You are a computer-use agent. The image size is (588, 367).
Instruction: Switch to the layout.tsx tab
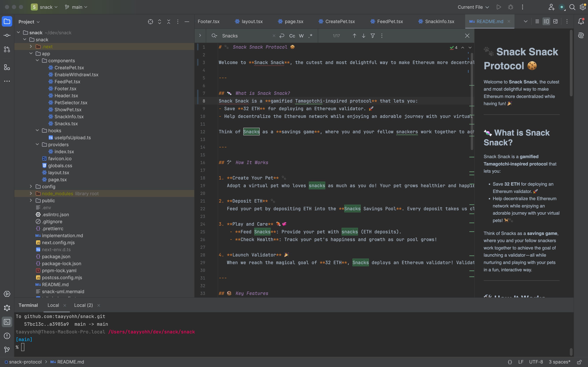tap(249, 21)
